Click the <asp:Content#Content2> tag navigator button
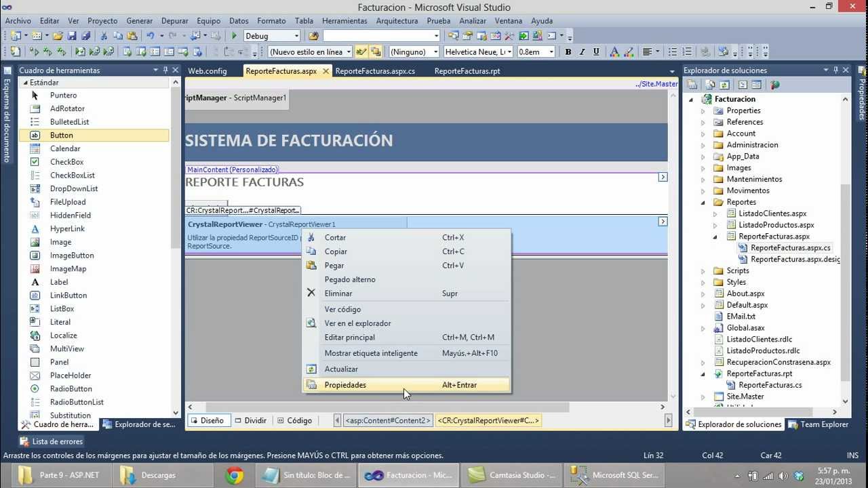The width and height of the screenshot is (868, 488). [388, 420]
